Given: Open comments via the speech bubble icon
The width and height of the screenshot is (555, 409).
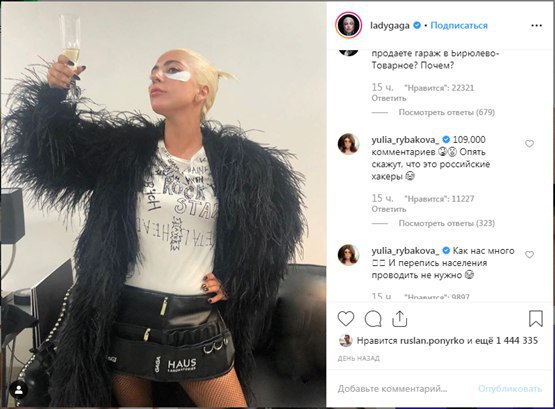Looking at the screenshot, I should (x=373, y=319).
